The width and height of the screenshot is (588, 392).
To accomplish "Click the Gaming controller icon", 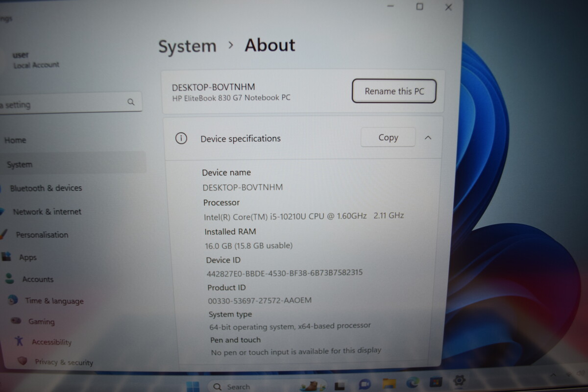I will pos(17,321).
